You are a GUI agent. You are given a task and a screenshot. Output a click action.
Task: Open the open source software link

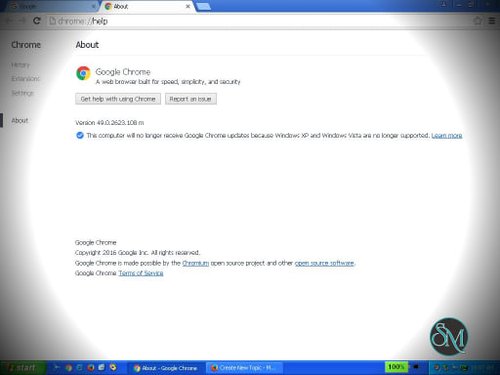pos(324,263)
